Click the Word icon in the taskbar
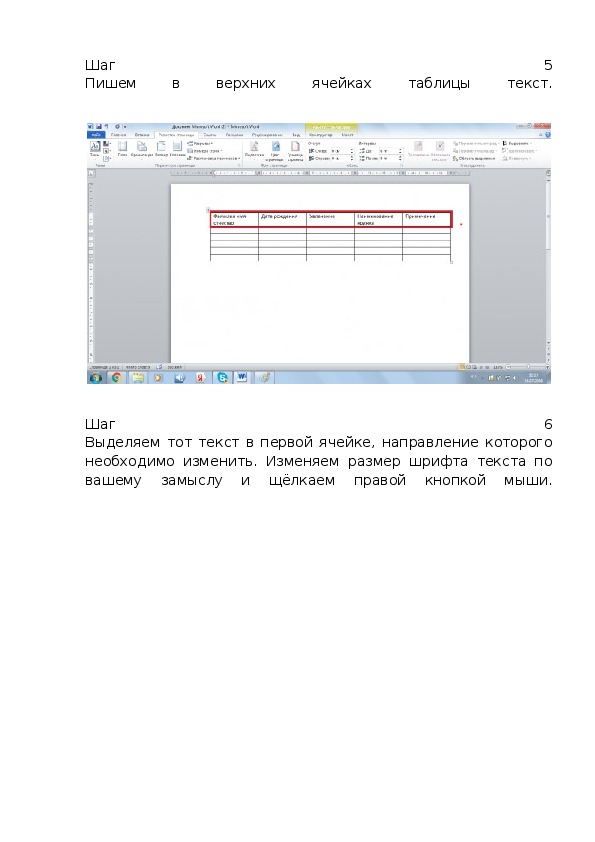This screenshot has width=595, height=842. point(242,378)
